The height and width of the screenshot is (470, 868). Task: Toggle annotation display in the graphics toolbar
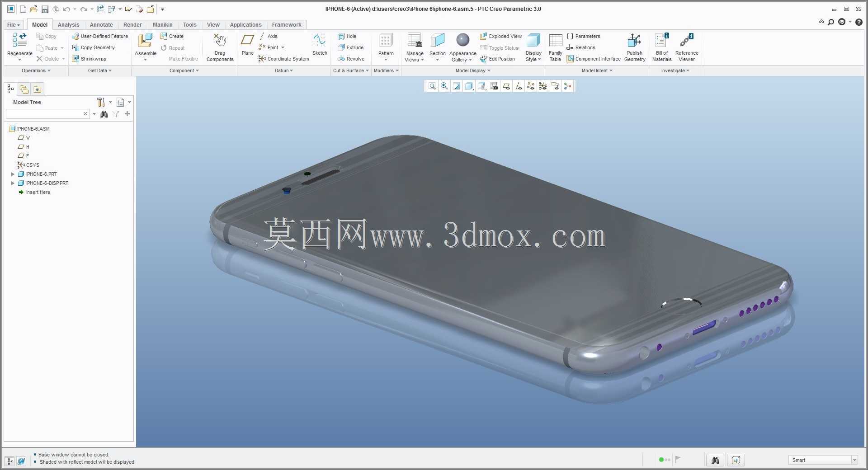[x=555, y=86]
